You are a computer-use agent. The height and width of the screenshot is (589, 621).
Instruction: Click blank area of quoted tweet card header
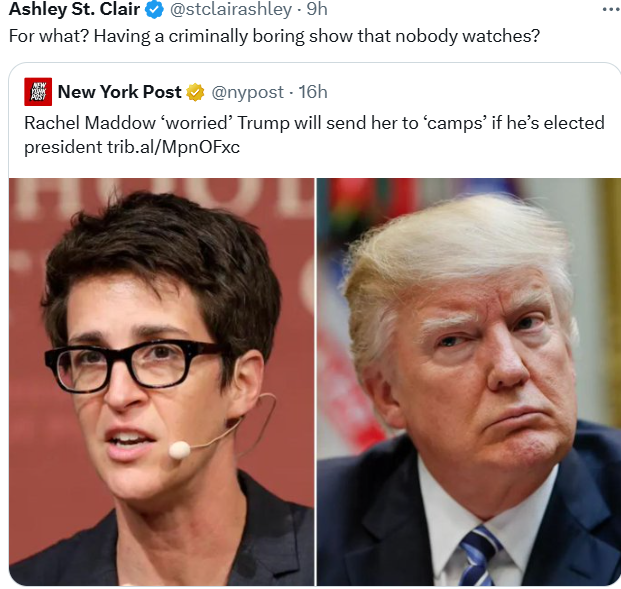(471, 92)
